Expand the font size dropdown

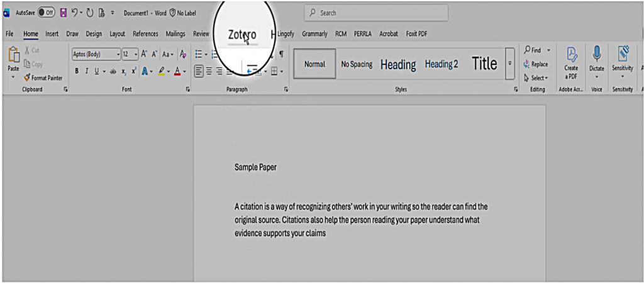(135, 55)
